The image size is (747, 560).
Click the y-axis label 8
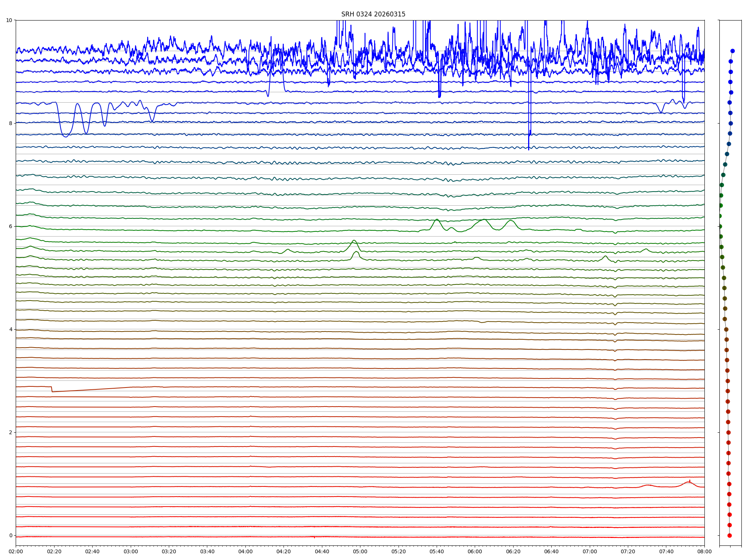pyautogui.click(x=10, y=123)
